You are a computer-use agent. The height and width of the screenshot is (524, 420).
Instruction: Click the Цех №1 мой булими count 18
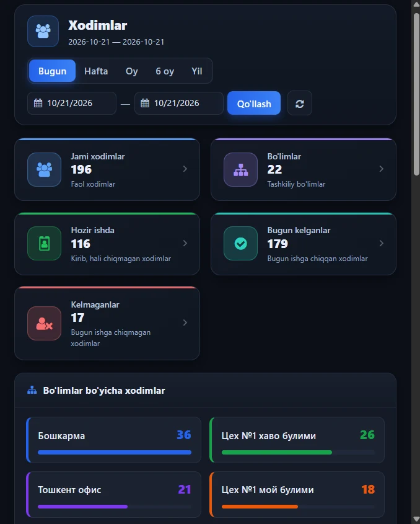coord(368,489)
